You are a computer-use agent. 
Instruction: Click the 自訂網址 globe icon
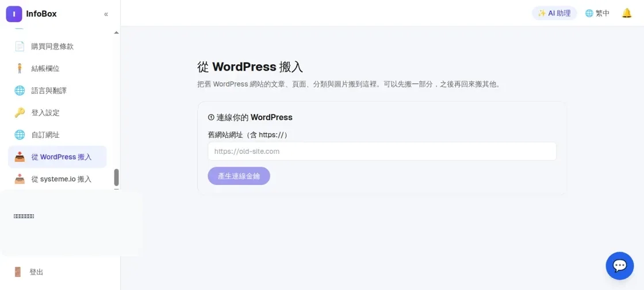(20, 135)
